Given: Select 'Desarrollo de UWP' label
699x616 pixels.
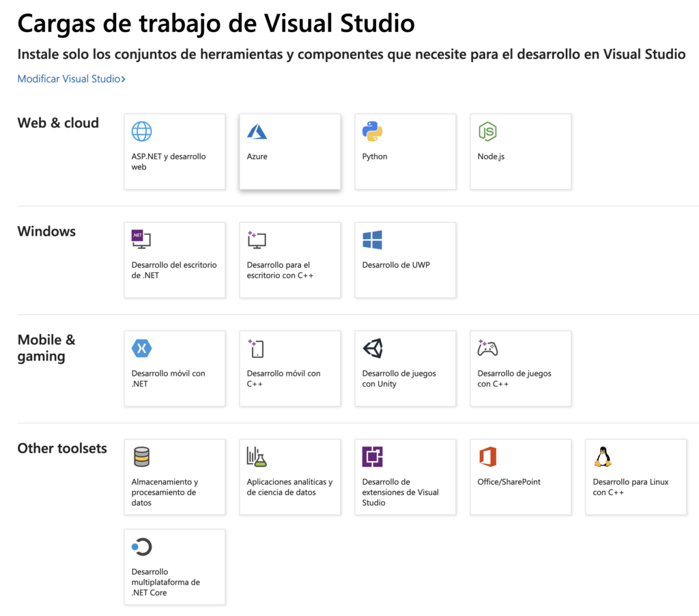Looking at the screenshot, I should (x=396, y=265).
